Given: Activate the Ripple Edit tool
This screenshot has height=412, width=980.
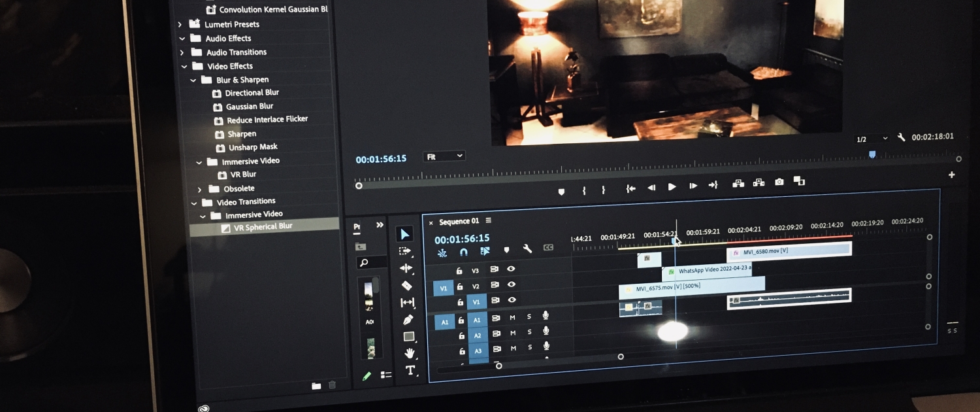Looking at the screenshot, I should pos(406,268).
